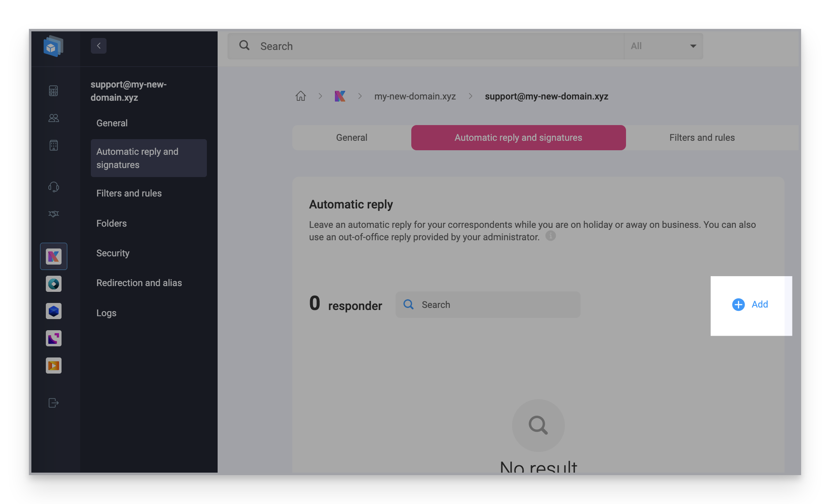This screenshot has width=830, height=504.
Task: Expand the my-new-domain.xyz breadcrumb
Action: click(x=415, y=95)
